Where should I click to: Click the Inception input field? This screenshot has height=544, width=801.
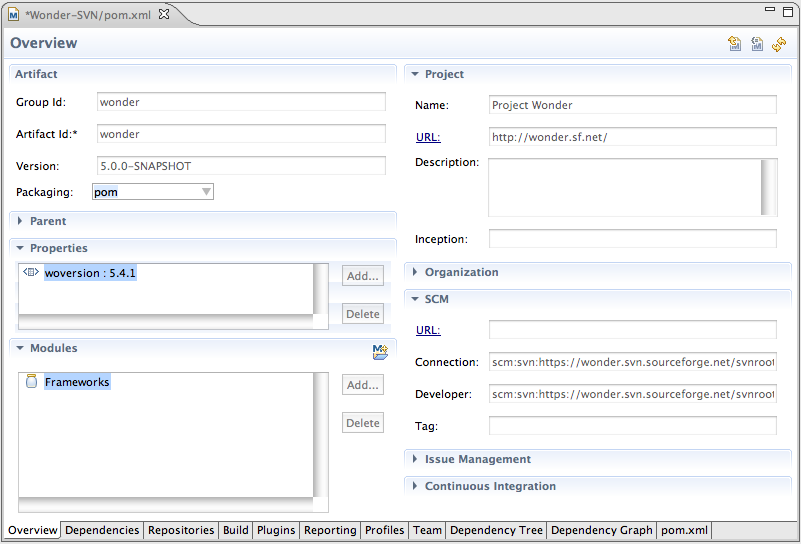pyautogui.click(x=632, y=239)
